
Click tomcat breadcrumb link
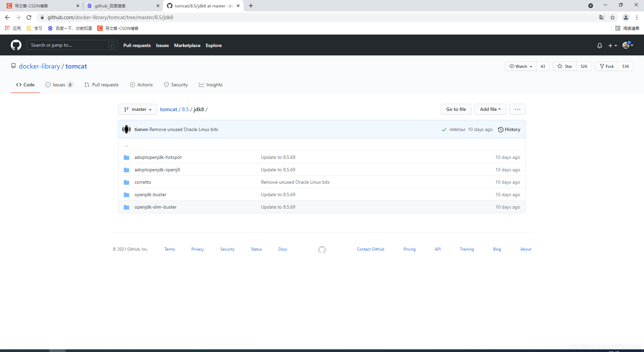168,109
